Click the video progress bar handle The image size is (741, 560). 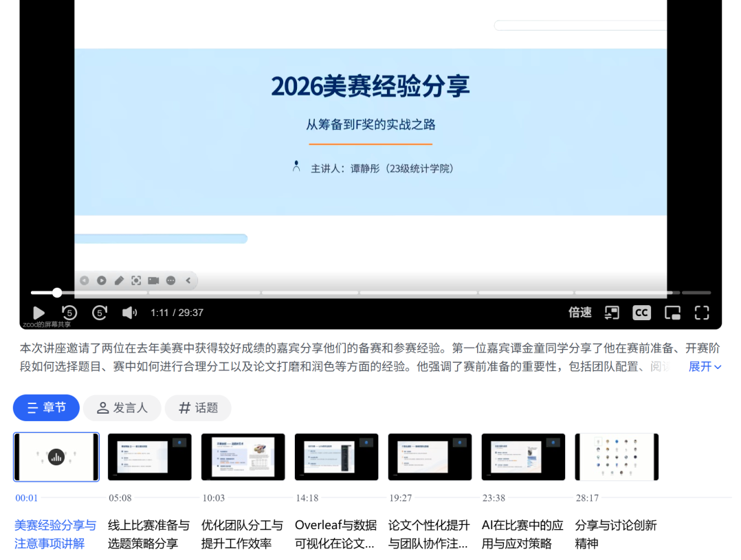tap(57, 293)
